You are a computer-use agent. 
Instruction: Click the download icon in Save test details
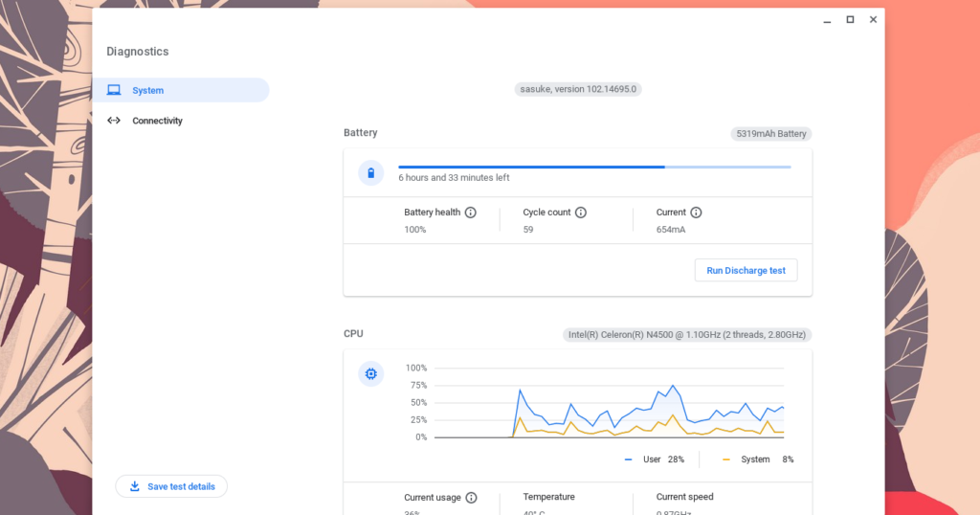click(134, 486)
